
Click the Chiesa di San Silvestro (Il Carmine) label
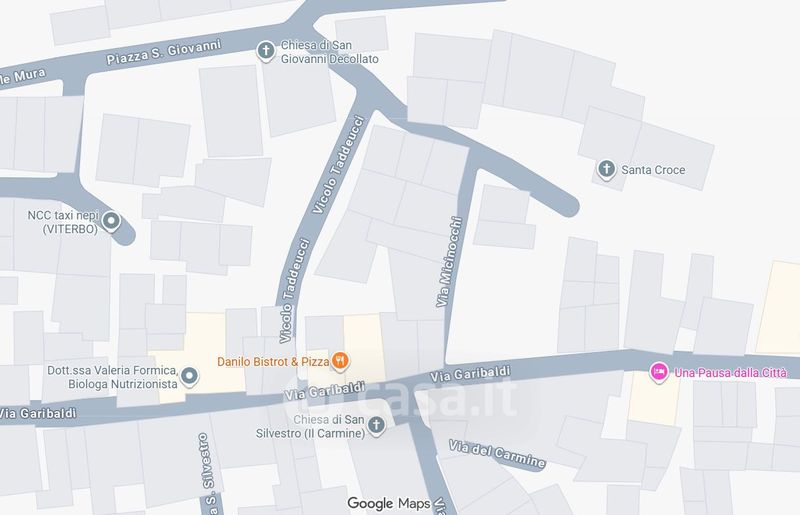click(310, 427)
